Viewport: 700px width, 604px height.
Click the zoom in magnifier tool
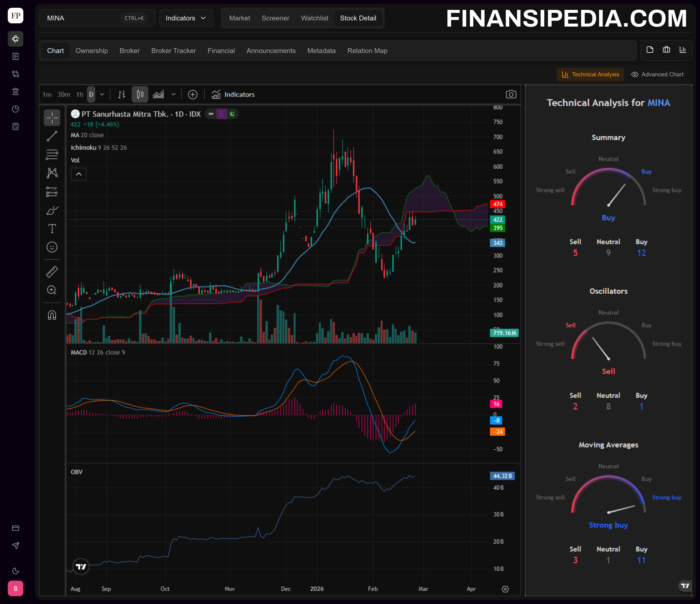click(x=52, y=290)
